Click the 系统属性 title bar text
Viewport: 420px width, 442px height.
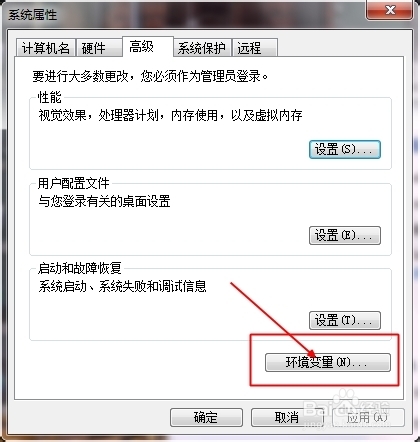pos(32,15)
